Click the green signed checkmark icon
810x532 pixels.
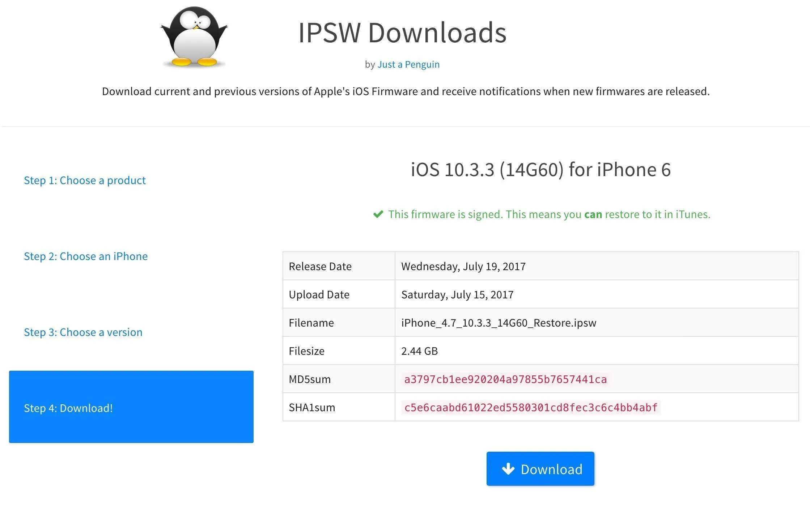(378, 214)
